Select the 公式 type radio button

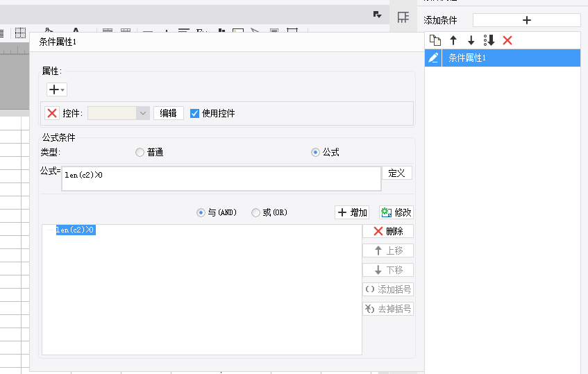tap(315, 152)
